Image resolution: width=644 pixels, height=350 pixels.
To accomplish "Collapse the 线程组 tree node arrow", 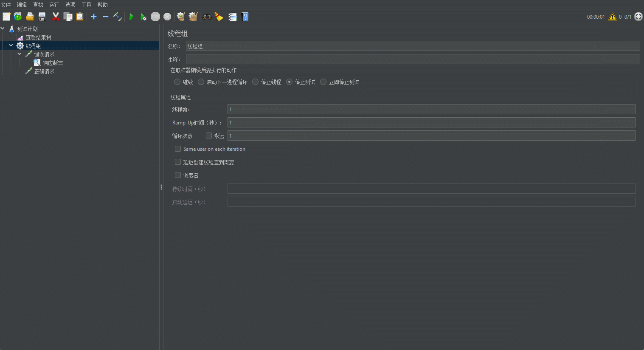I will pos(11,45).
